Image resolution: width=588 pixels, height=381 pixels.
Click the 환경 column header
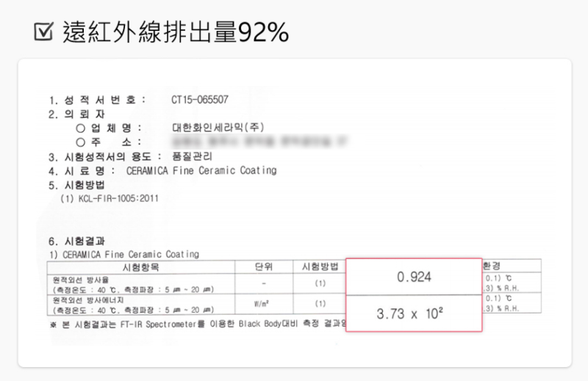coord(492,265)
